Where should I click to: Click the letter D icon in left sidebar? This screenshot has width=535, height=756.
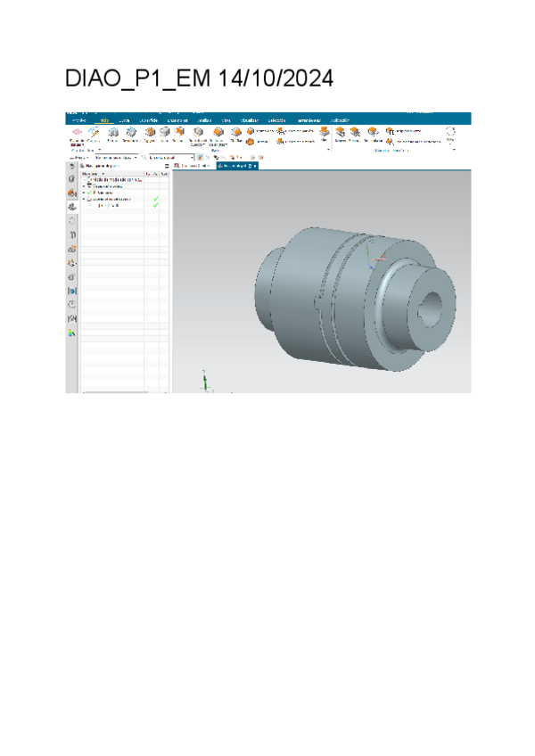pos(72,234)
